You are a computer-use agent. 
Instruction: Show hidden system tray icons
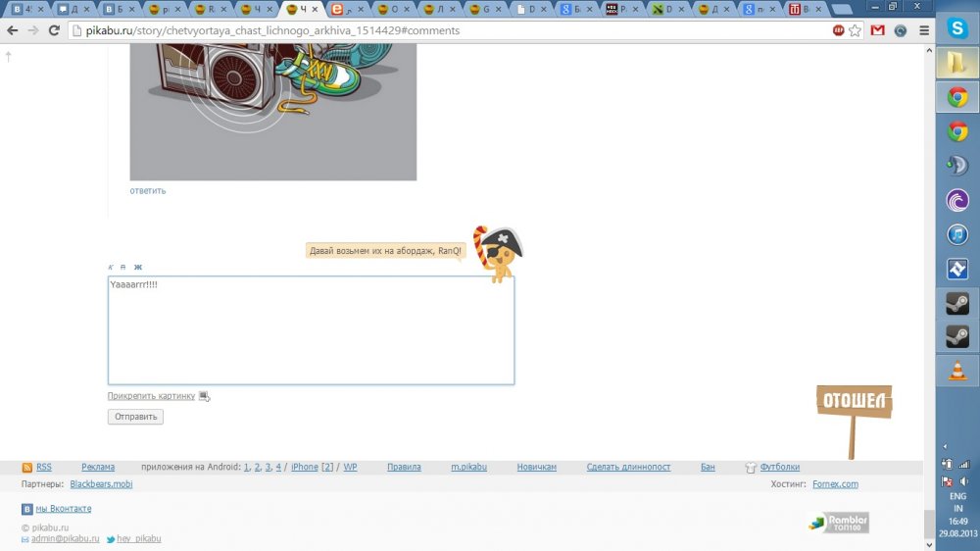pyautogui.click(x=945, y=446)
